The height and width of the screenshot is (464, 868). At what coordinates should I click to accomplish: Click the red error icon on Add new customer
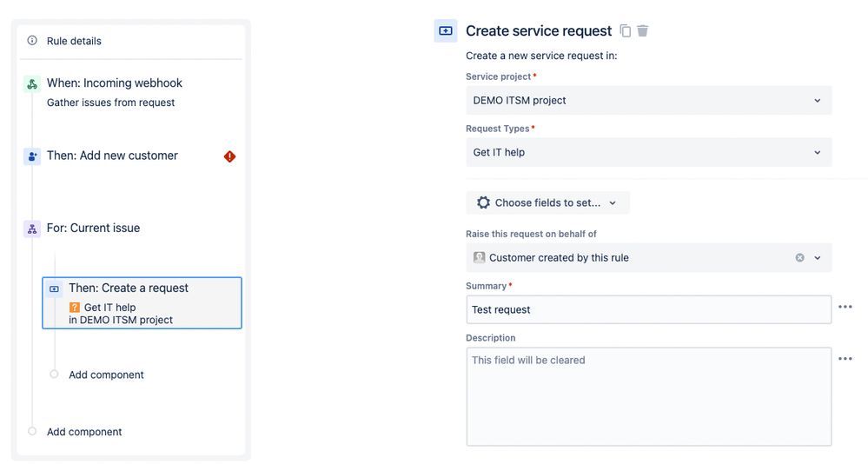(x=229, y=156)
